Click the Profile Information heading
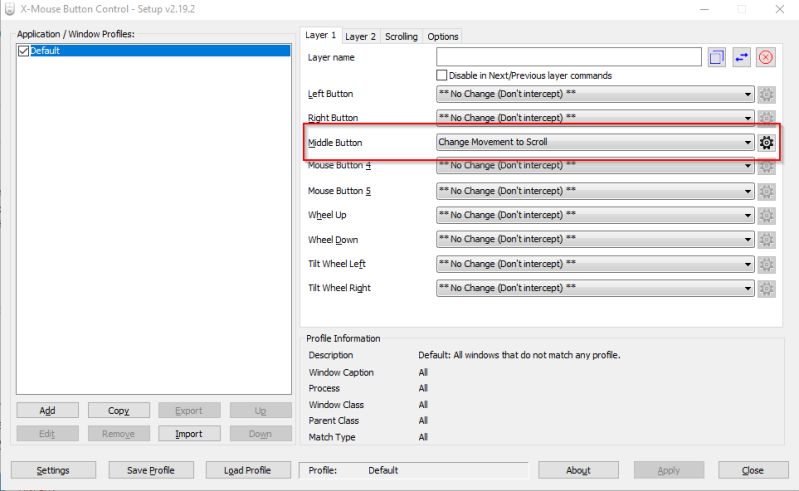This screenshot has height=491, width=799. click(x=343, y=338)
